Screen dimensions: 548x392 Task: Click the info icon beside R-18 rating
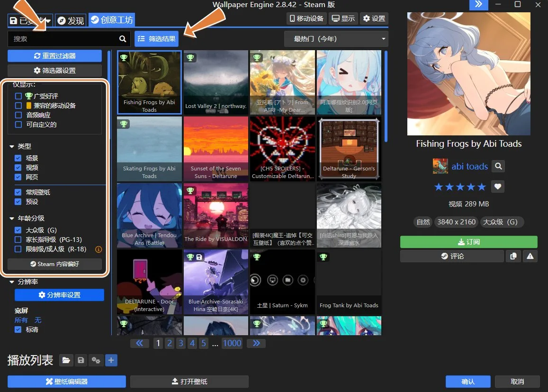(x=99, y=249)
